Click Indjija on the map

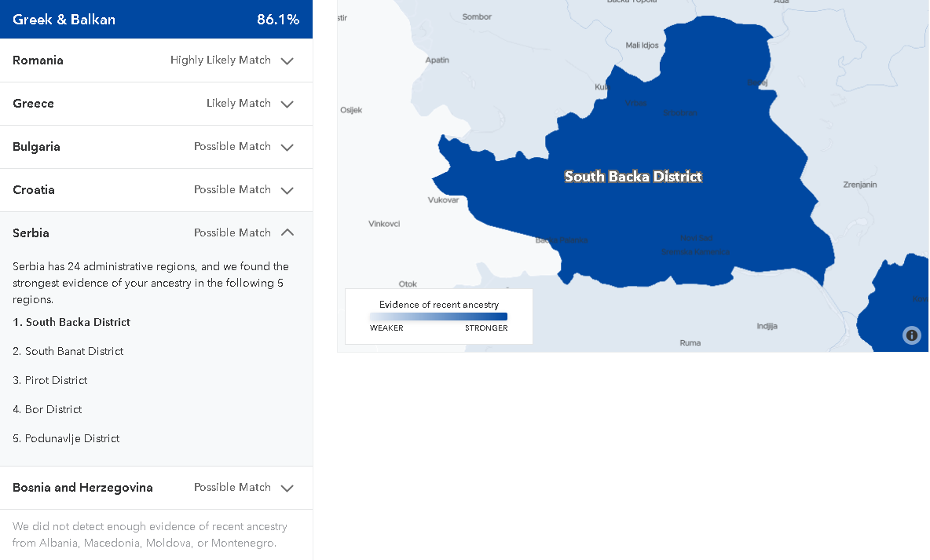point(767,326)
